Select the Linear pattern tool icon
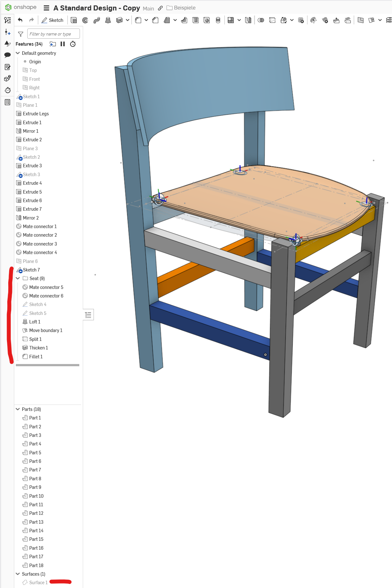Screen dimensions: 392x588 click(231, 20)
